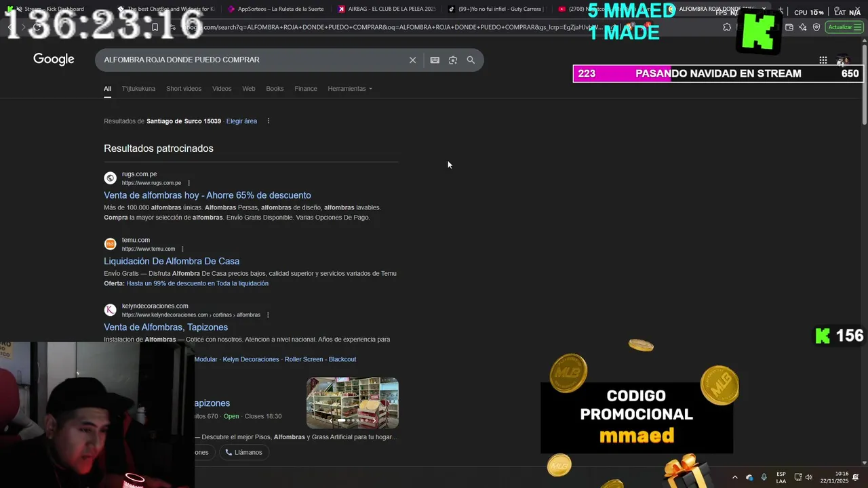This screenshot has height=488, width=868.
Task: Click Elegir área link
Action: pos(241,121)
